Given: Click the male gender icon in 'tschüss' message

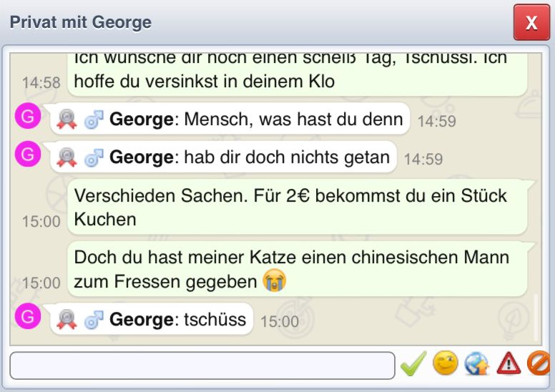Looking at the screenshot, I should [94, 320].
